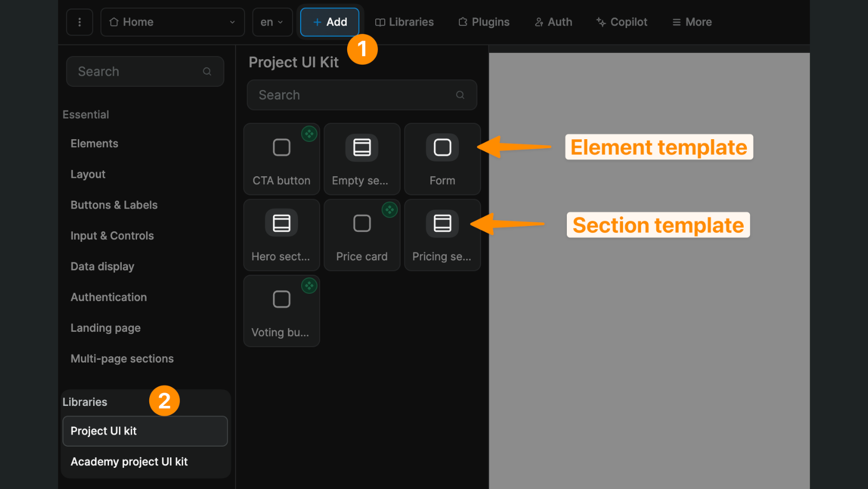This screenshot has height=489, width=868.
Task: Click the Add button
Action: point(329,22)
